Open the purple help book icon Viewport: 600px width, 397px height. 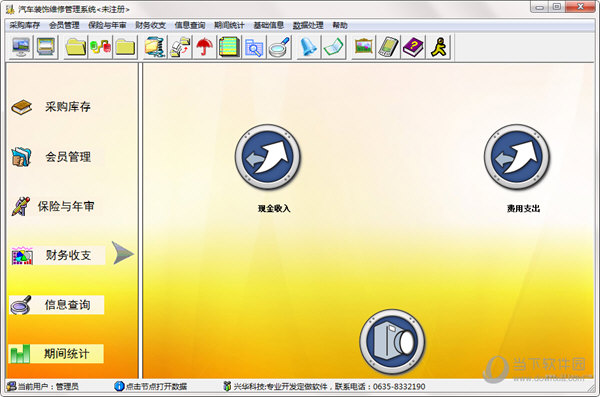pos(413,47)
